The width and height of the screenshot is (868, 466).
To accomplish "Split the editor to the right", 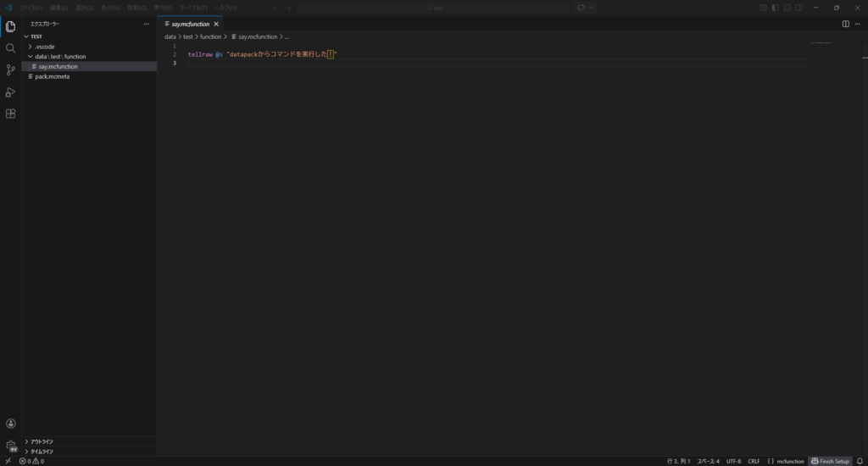I will [x=846, y=24].
